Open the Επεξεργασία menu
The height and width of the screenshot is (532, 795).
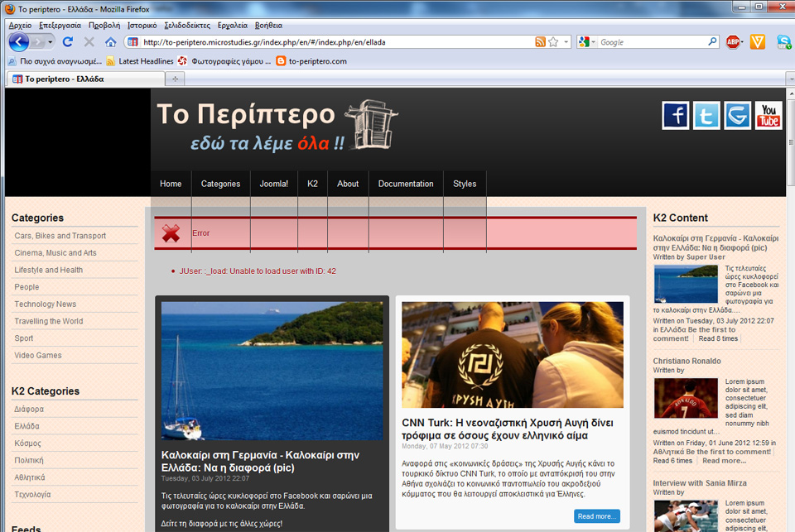60,26
